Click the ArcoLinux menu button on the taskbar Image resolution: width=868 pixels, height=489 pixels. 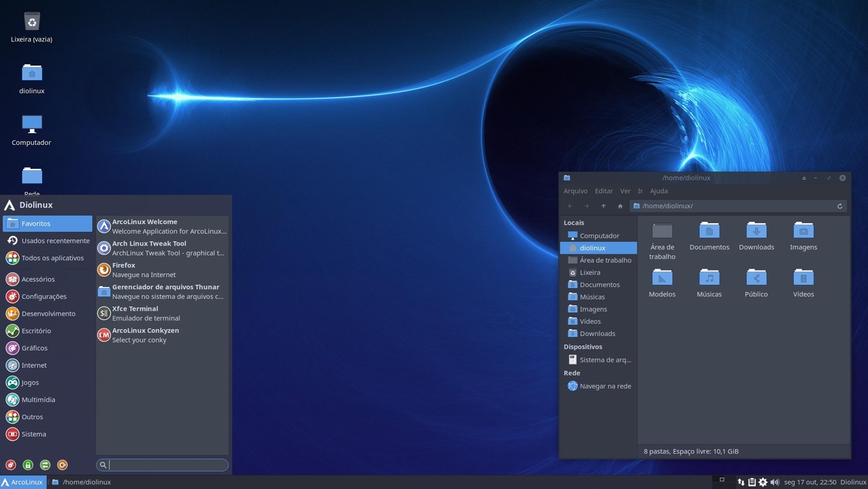pyautogui.click(x=22, y=482)
